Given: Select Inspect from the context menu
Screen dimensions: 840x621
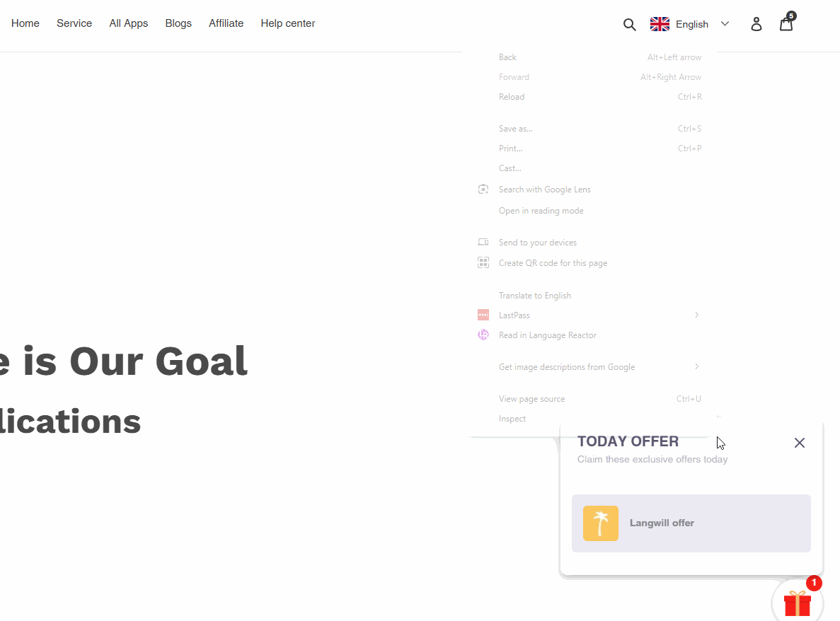Looking at the screenshot, I should click(x=589, y=419).
